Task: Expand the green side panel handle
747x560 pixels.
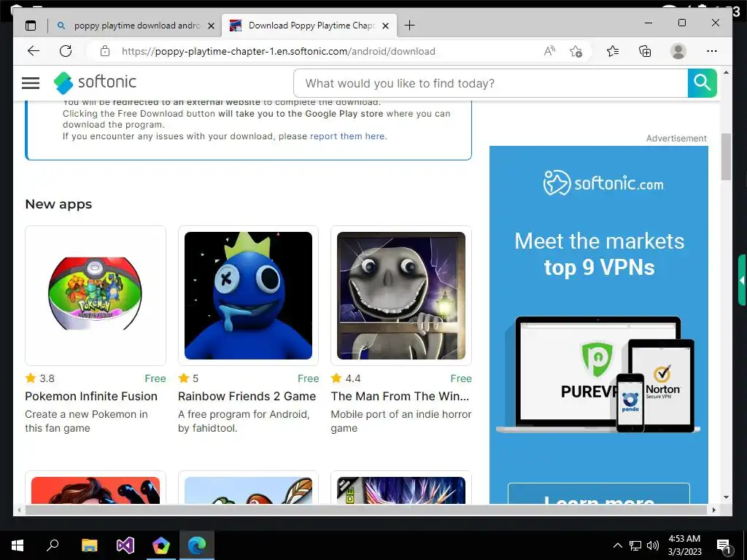Action: coord(742,280)
